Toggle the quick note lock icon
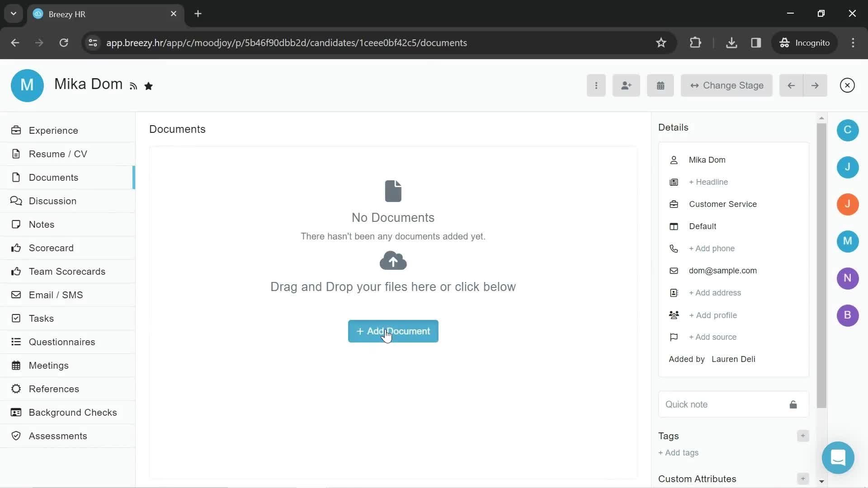868x488 pixels. pos(793,404)
